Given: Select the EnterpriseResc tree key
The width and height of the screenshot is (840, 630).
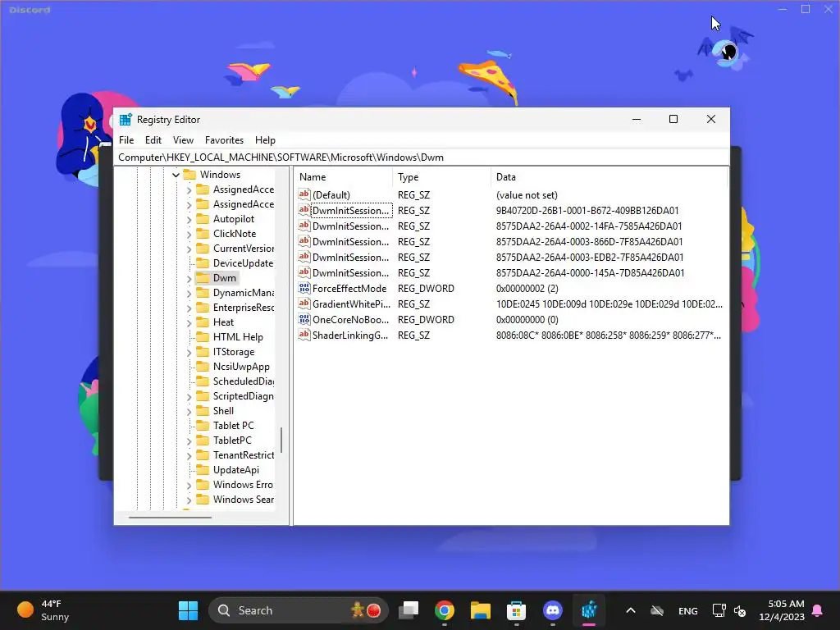Looking at the screenshot, I should (243, 308).
